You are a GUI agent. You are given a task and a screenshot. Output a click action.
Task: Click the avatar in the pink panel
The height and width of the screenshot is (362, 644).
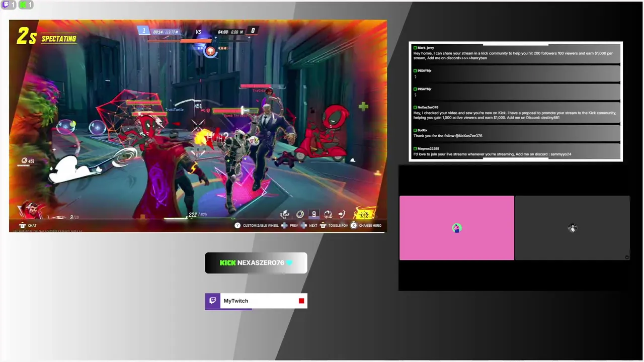[457, 228]
